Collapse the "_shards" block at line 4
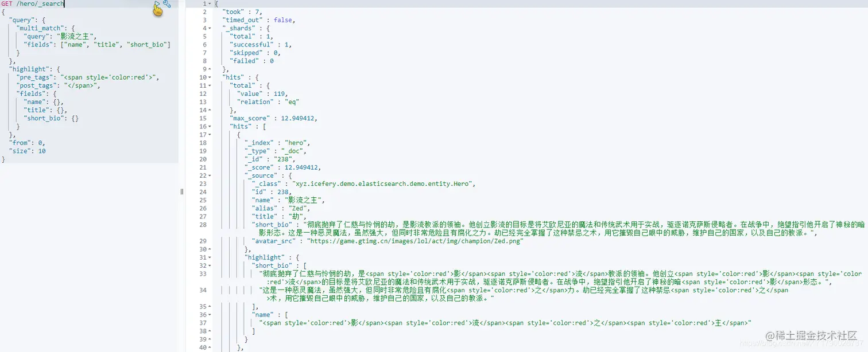The height and width of the screenshot is (352, 868). click(x=210, y=28)
